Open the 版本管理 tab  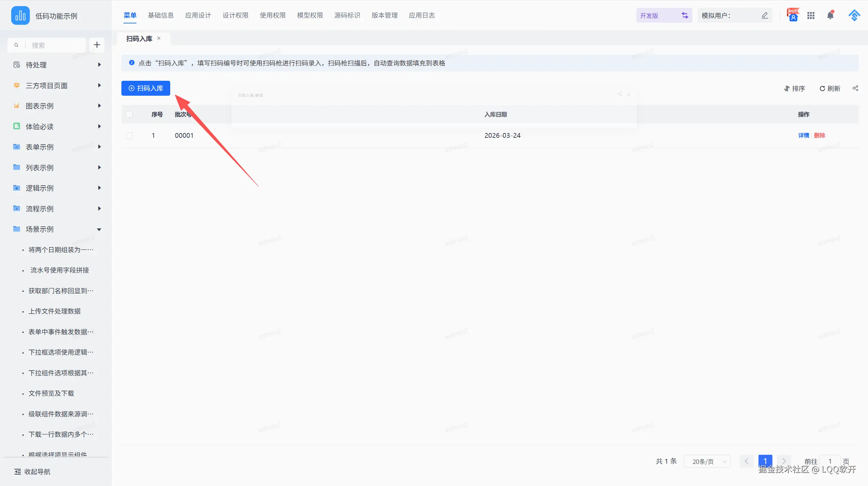(384, 15)
